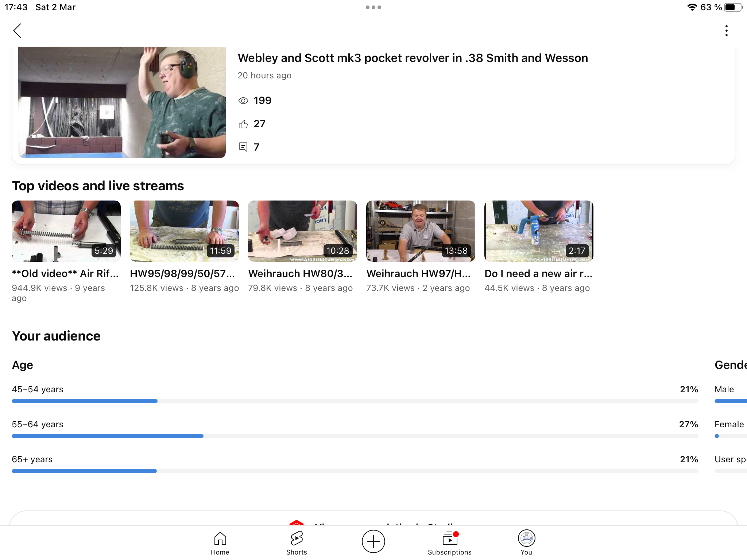Open Webley and Scott mk3 video title

[413, 58]
